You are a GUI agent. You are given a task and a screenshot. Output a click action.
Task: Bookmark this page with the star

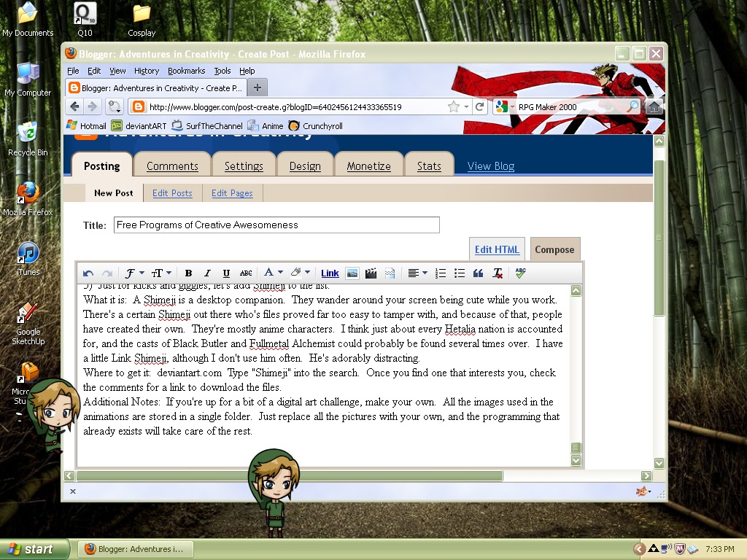[453, 106]
